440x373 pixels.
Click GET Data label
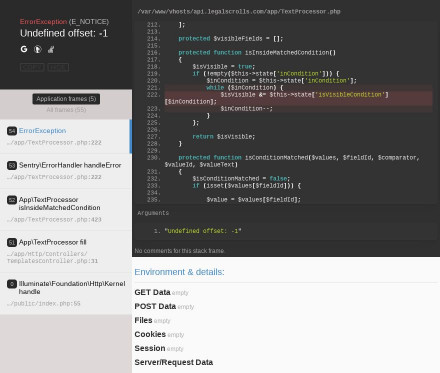pos(152,292)
